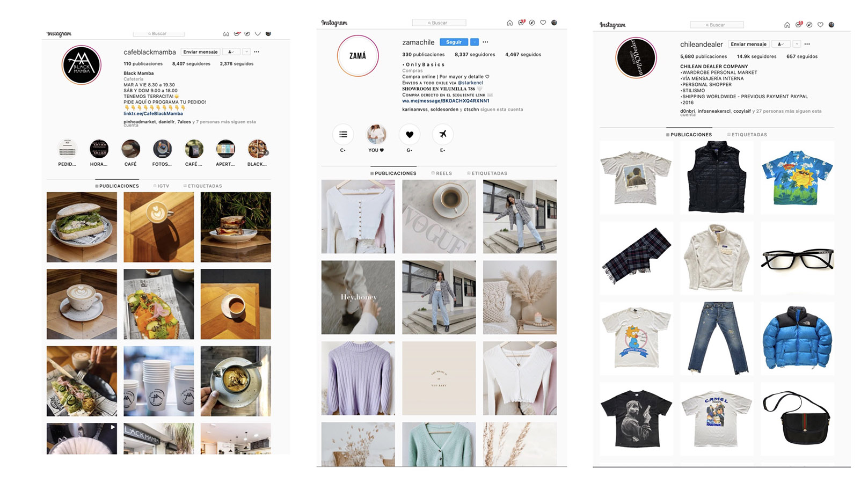
Task: Open explore compass icon in chileandealer window
Action: click(x=809, y=25)
